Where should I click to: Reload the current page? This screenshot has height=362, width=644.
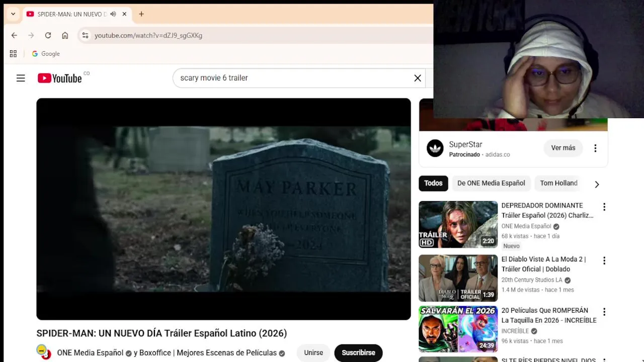pos(48,35)
